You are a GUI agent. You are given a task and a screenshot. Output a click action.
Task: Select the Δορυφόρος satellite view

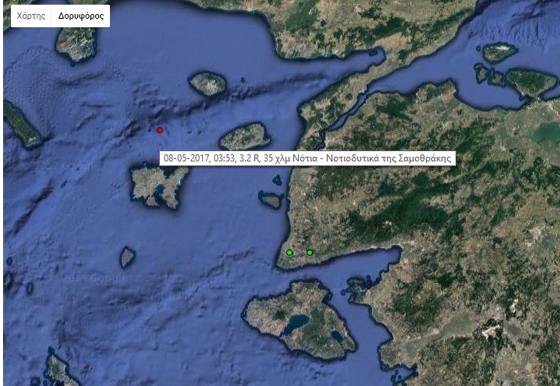[x=81, y=16]
